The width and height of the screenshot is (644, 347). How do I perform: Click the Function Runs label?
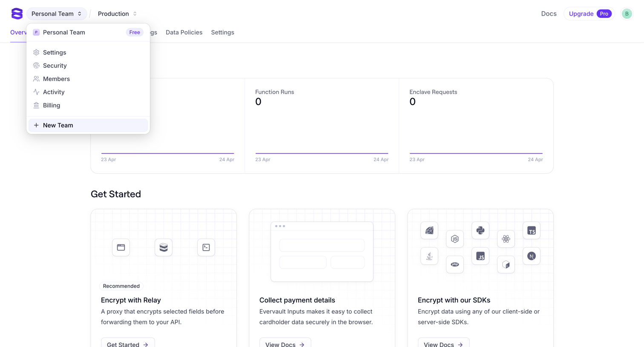275,92
